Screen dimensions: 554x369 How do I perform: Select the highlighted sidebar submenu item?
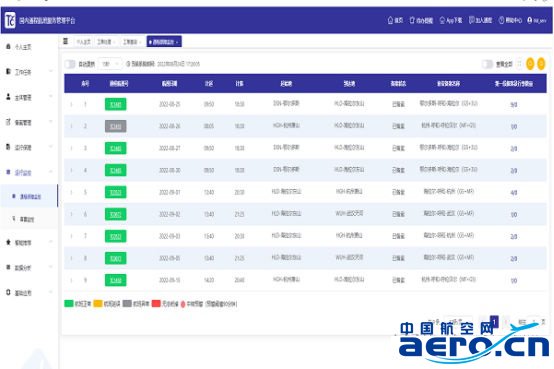29,196
